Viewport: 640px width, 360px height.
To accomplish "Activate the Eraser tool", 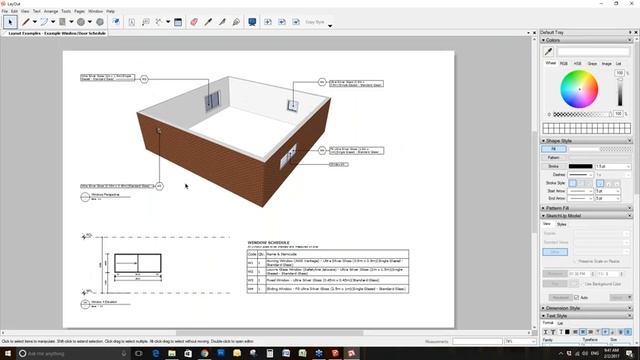I will pyautogui.click(x=194, y=22).
